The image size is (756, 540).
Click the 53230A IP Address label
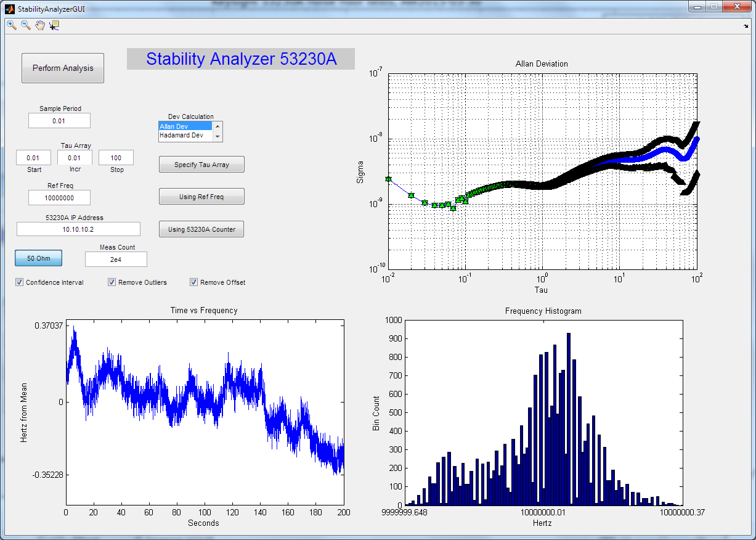pos(75,218)
